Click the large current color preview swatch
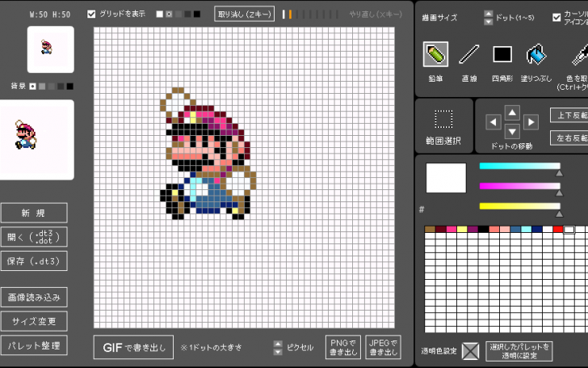Screen dimensions: 588x368 click(446, 178)
